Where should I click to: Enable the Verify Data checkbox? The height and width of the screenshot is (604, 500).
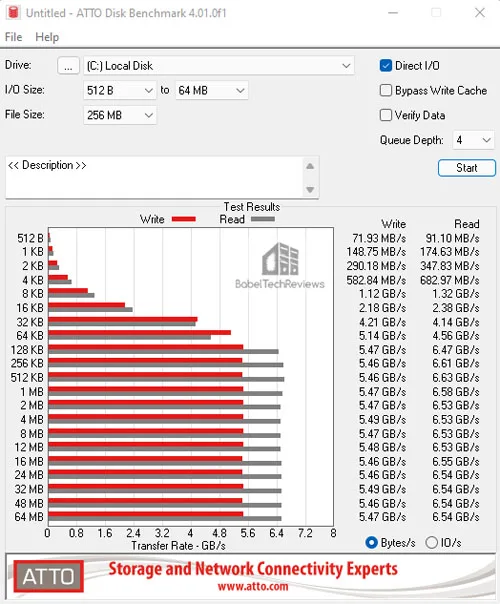pos(386,115)
